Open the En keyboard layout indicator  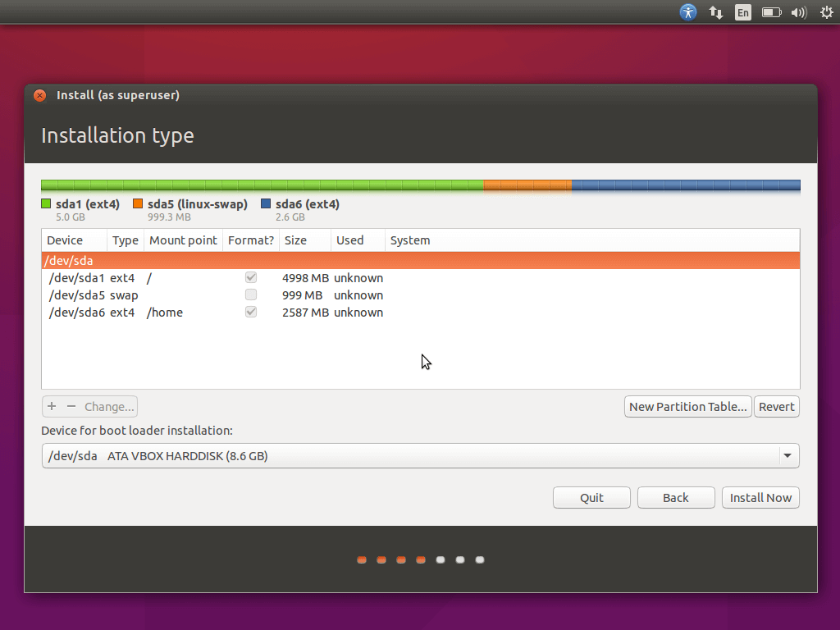[742, 12]
